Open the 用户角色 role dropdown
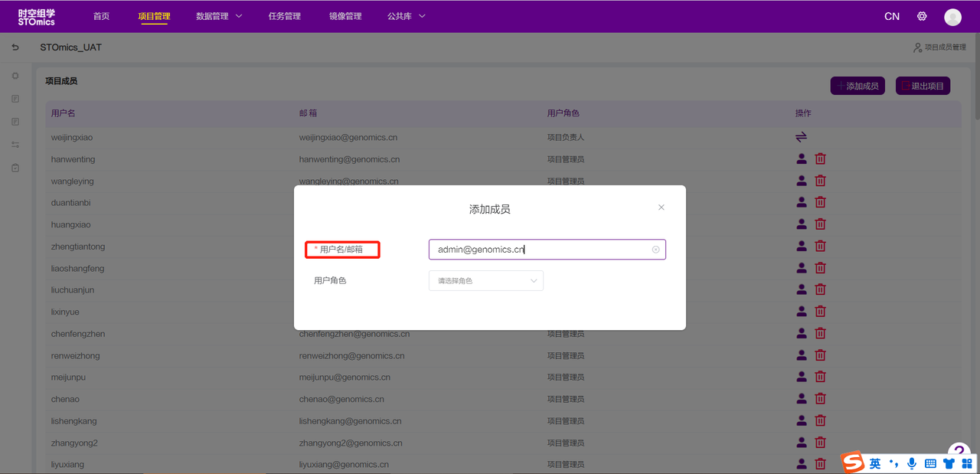The width and height of the screenshot is (980, 474). click(486, 281)
